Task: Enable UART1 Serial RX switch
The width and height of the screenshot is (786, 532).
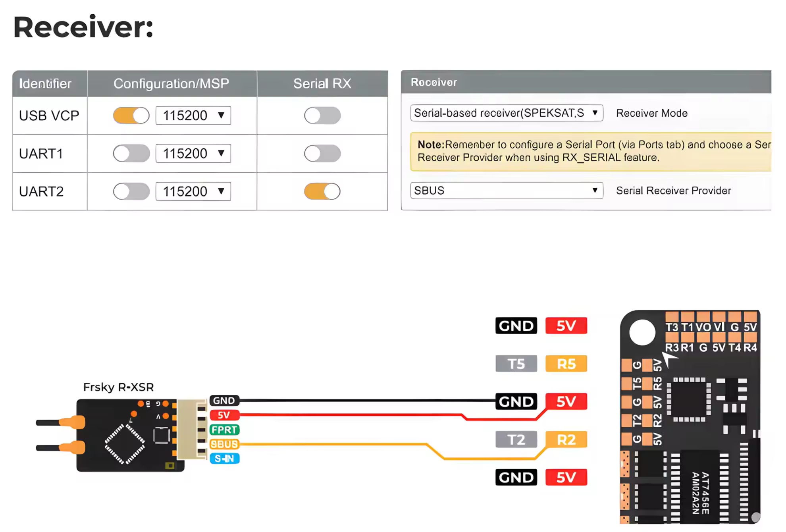Action: pos(322,153)
